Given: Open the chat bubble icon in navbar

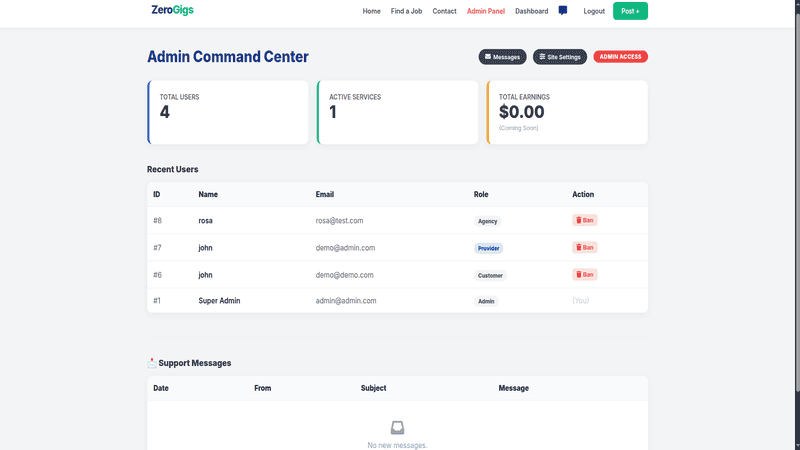Looking at the screenshot, I should (x=563, y=11).
